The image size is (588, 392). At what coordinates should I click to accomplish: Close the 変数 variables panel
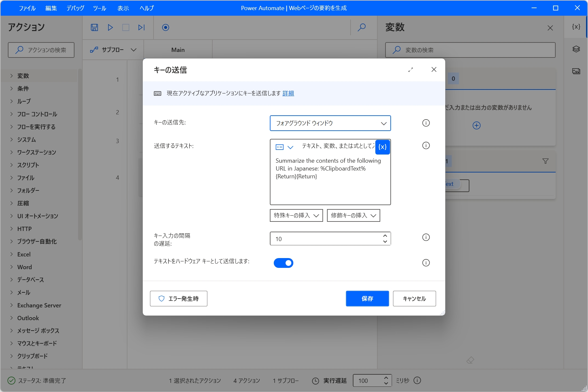[550, 28]
